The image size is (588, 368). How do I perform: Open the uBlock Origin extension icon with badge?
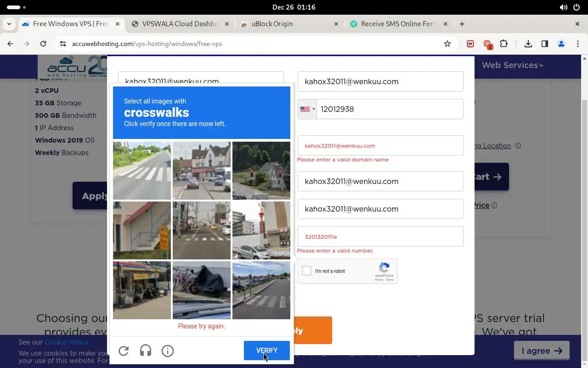coord(487,44)
